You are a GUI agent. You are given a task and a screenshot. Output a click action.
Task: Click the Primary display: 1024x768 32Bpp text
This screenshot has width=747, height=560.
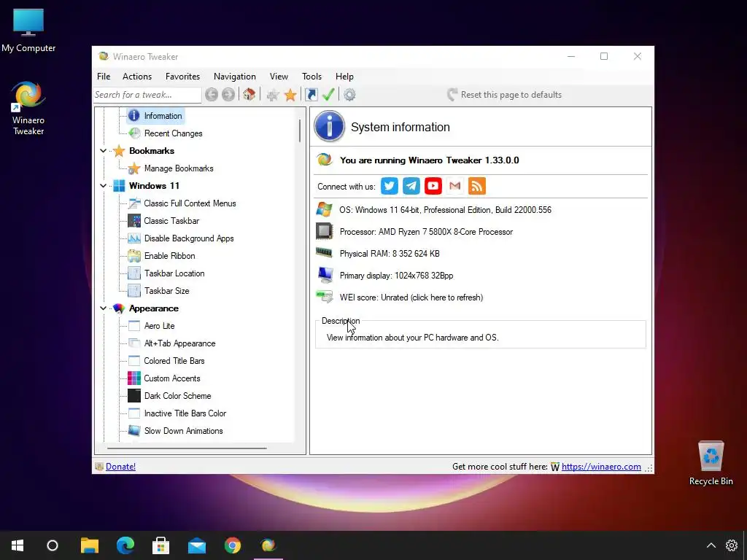point(396,276)
